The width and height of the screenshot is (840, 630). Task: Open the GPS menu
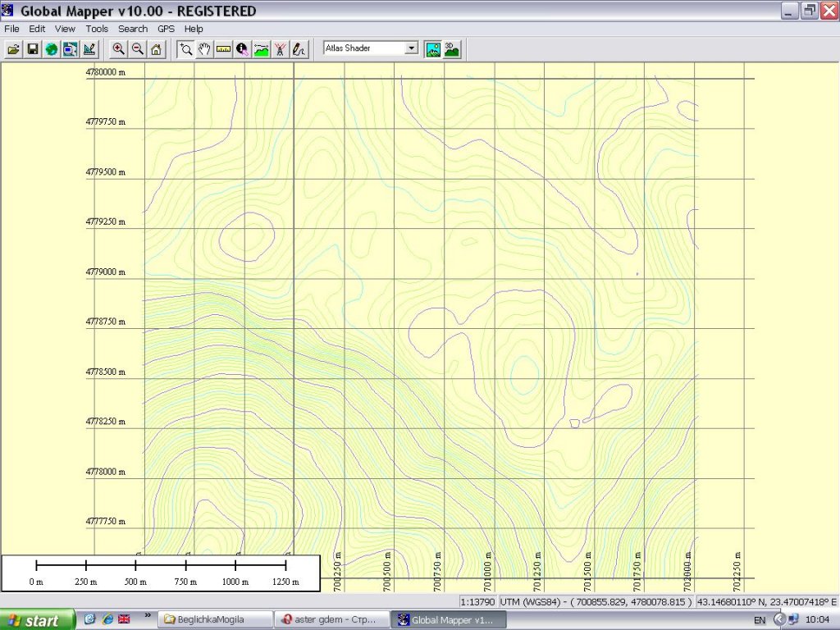pyautogui.click(x=167, y=29)
